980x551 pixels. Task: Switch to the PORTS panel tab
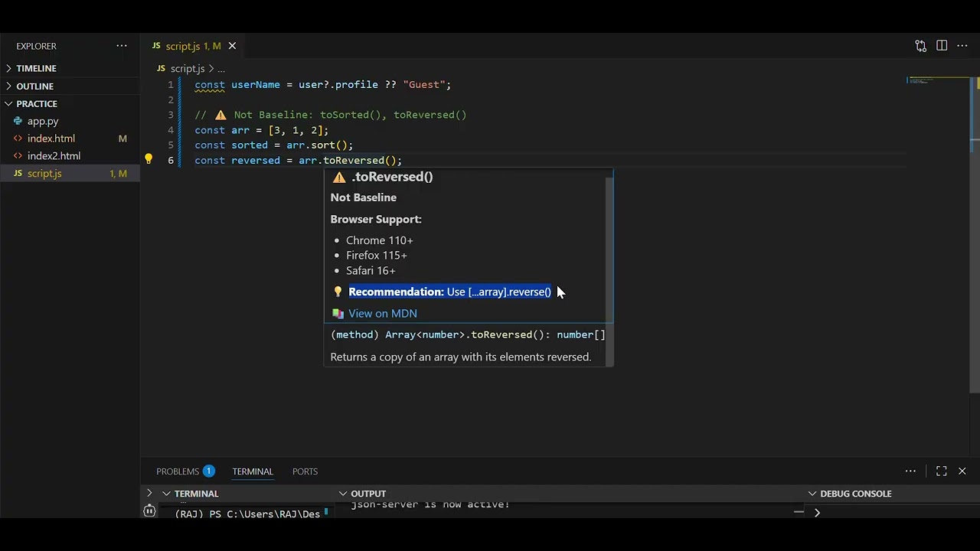tap(305, 471)
